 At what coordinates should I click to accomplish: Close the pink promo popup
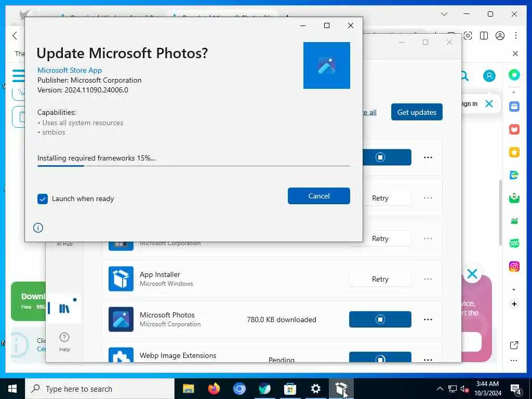pyautogui.click(x=472, y=274)
